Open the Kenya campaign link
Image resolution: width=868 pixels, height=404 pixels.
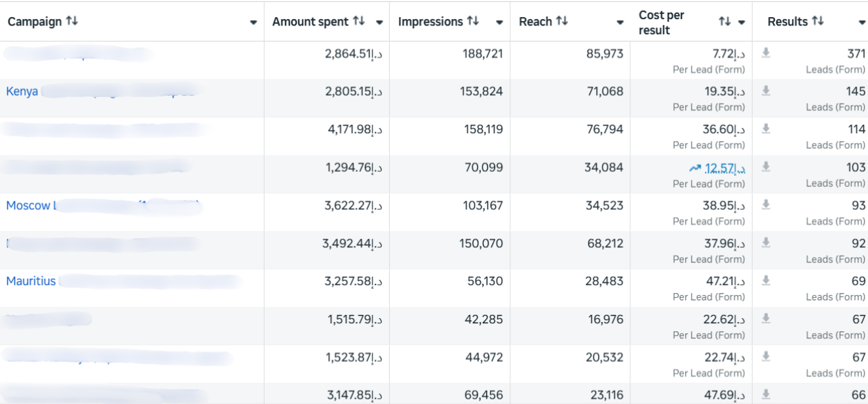(x=22, y=91)
